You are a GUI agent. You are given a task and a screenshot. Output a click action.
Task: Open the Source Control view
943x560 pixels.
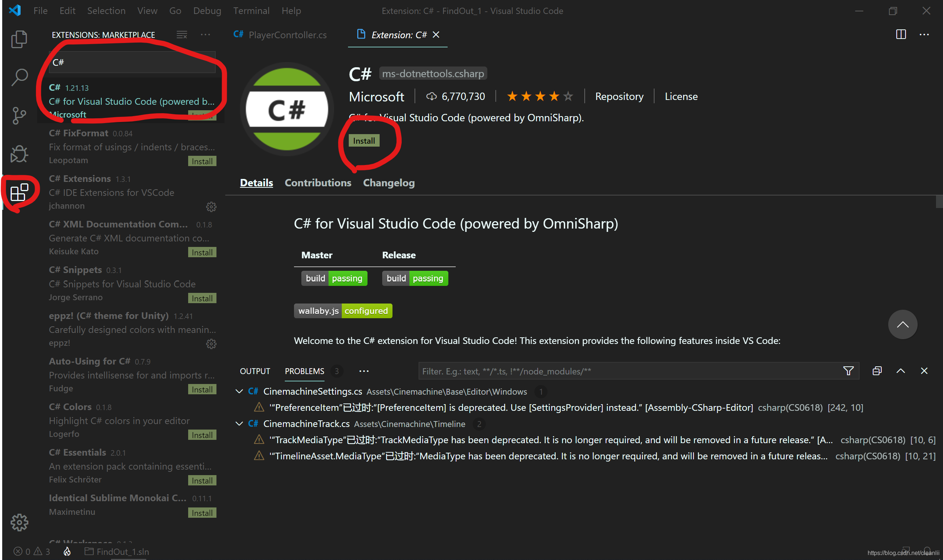pyautogui.click(x=19, y=115)
